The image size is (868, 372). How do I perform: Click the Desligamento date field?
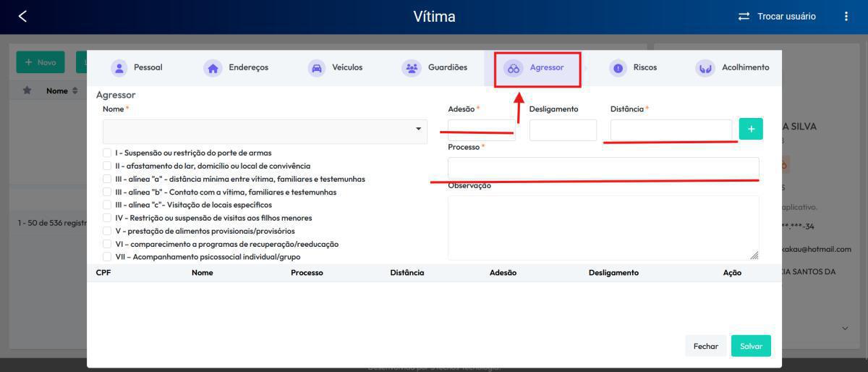[x=563, y=130]
